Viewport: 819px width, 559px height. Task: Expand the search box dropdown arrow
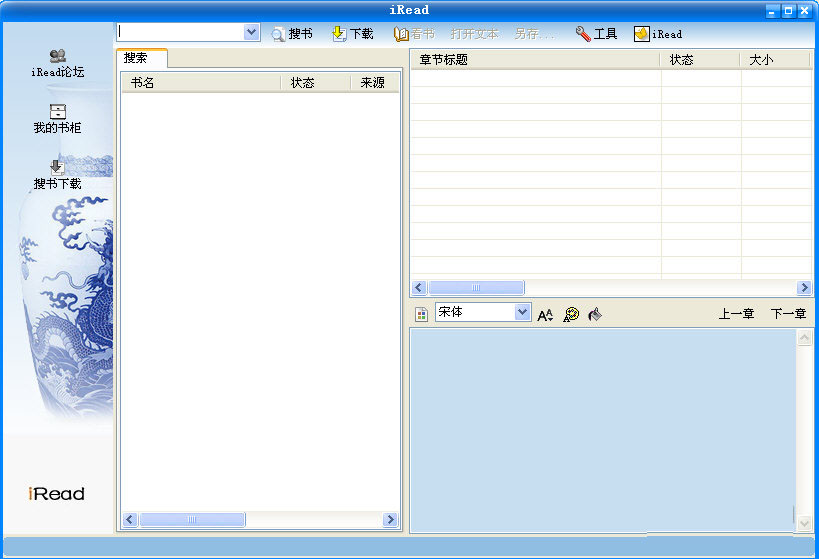251,32
